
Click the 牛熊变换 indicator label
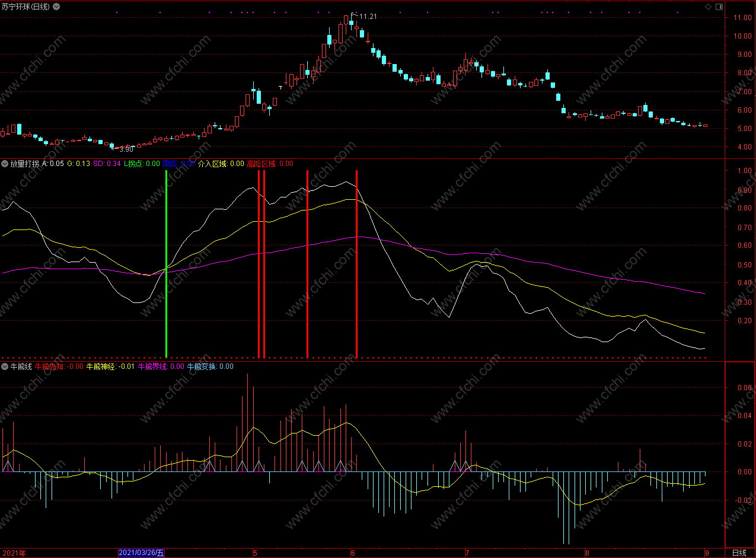click(202, 366)
